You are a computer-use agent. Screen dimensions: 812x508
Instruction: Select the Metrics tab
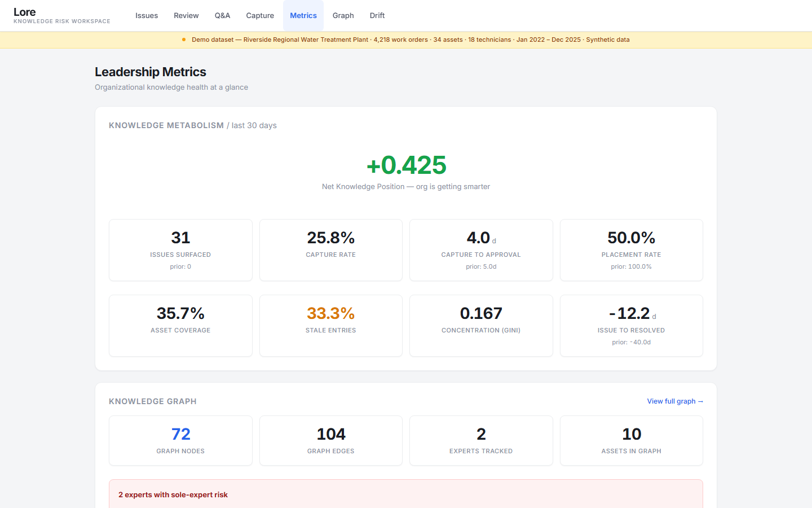[303, 16]
